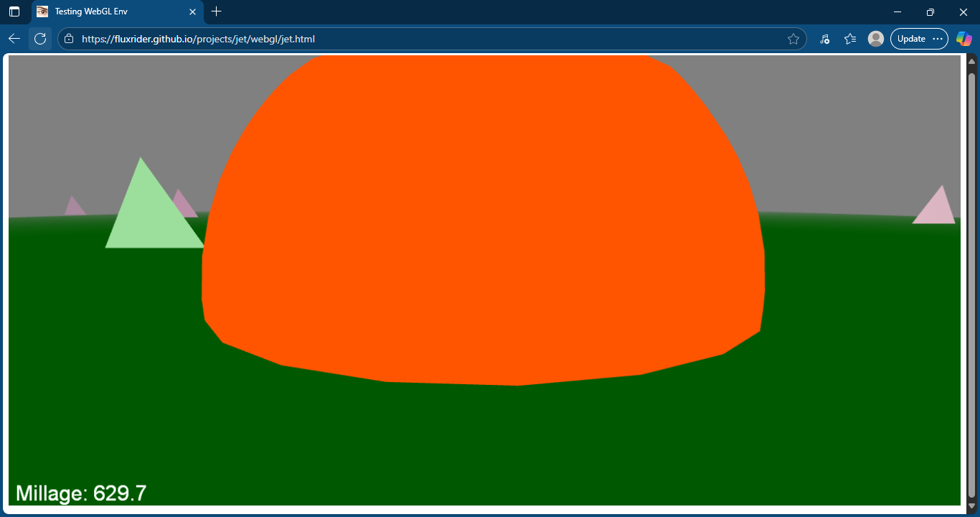Open the Favorites list icon
The width and height of the screenshot is (980, 517).
(x=850, y=39)
